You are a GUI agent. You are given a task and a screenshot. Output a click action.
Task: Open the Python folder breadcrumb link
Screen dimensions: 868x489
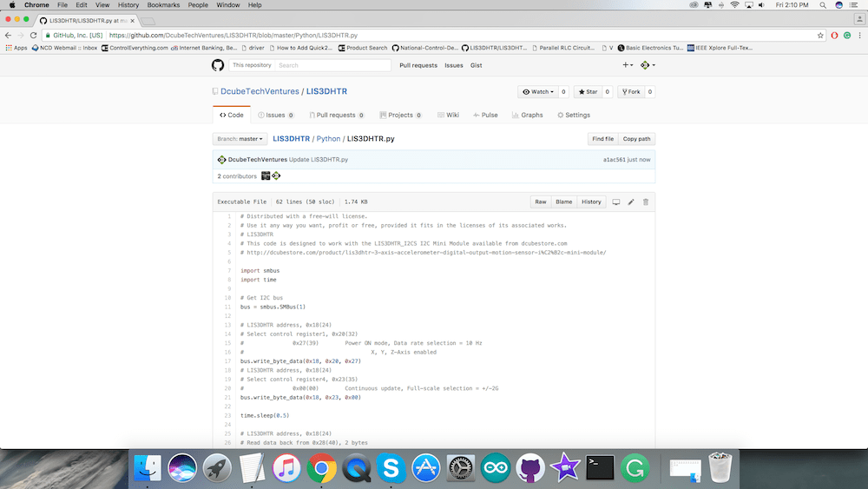coord(328,139)
